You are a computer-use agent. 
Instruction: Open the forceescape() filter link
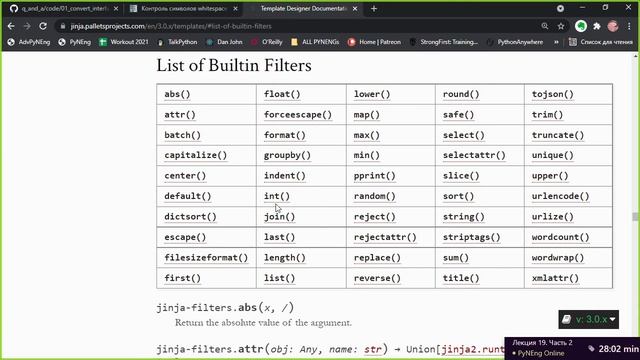click(298, 115)
